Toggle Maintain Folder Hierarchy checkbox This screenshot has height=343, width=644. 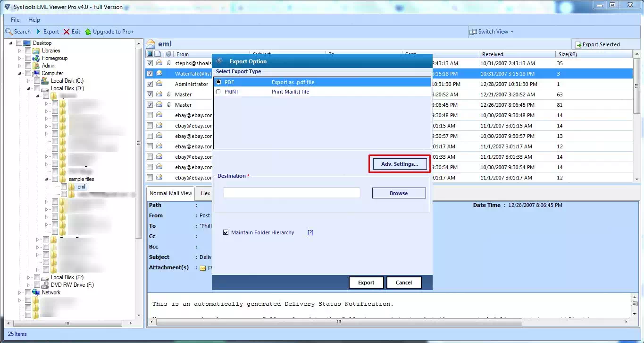coord(226,232)
